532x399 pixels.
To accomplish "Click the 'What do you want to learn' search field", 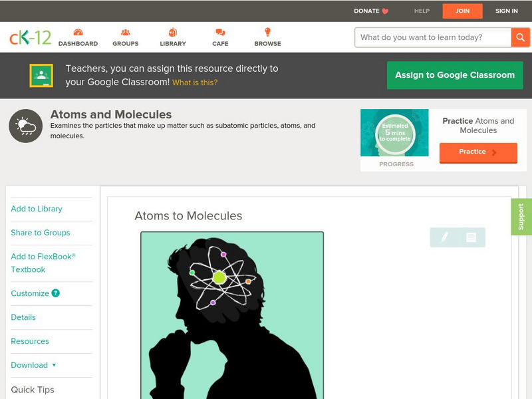I will click(433, 37).
